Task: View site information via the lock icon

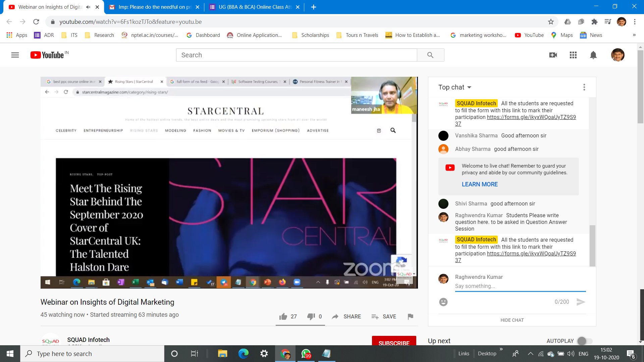Action: 53,22
